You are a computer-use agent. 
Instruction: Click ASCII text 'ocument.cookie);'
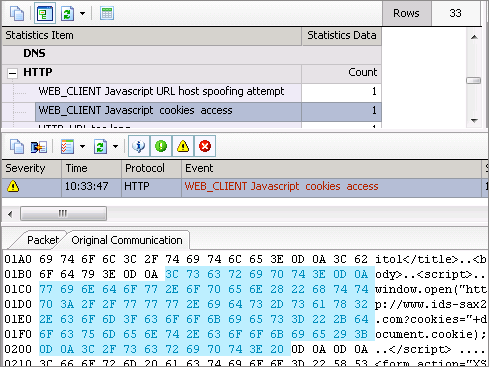(x=431, y=334)
